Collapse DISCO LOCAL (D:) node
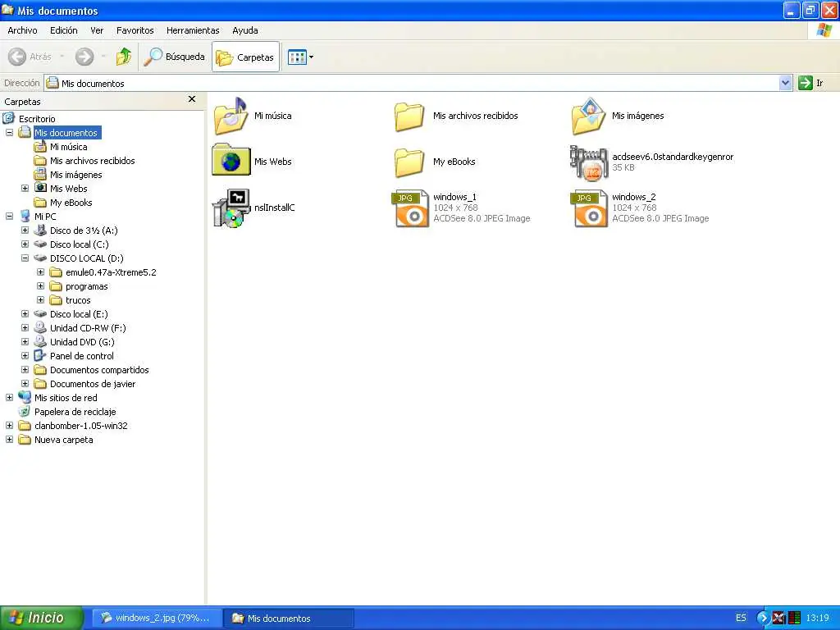Viewport: 840px width, 630px height. [25, 258]
